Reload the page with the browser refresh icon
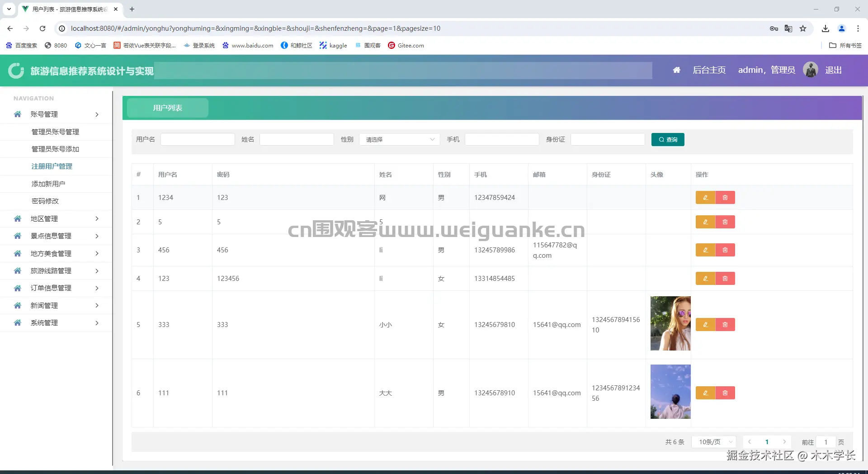 [x=42, y=28]
